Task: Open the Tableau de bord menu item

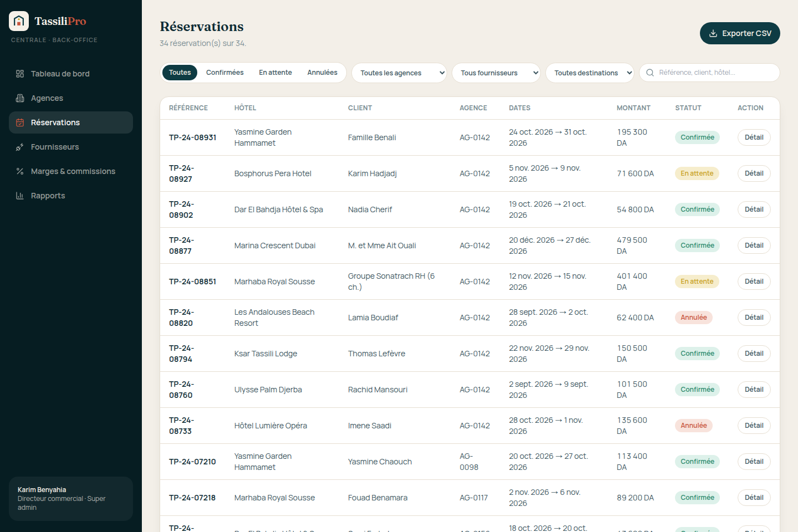Action: point(71,74)
